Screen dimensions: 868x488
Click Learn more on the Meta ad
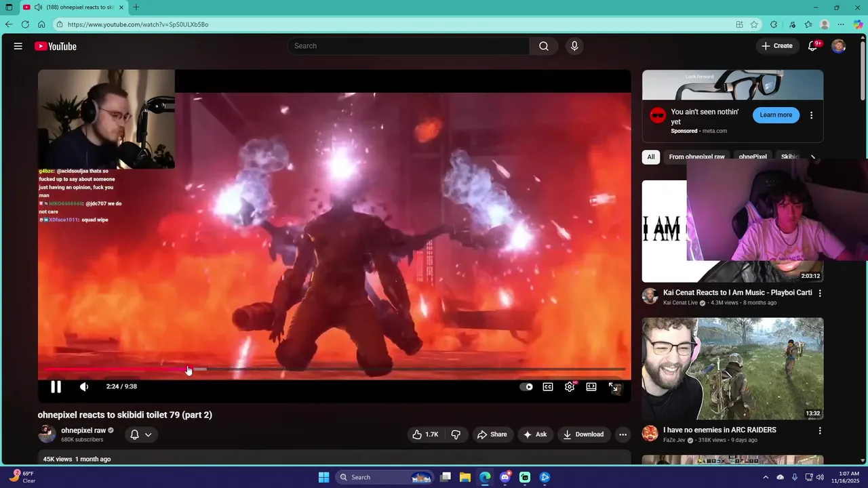776,115
